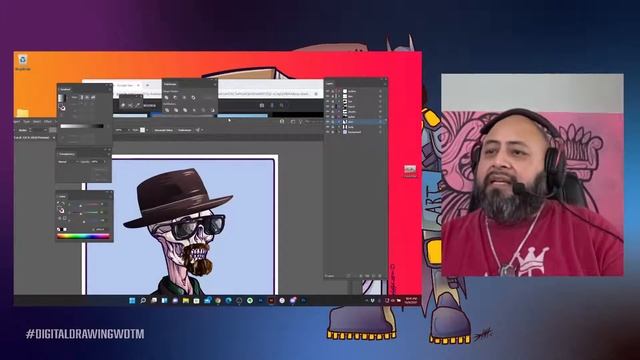Click the second Pathfinders row icon (Trim)
This screenshot has width=640, height=360.
(176, 110)
